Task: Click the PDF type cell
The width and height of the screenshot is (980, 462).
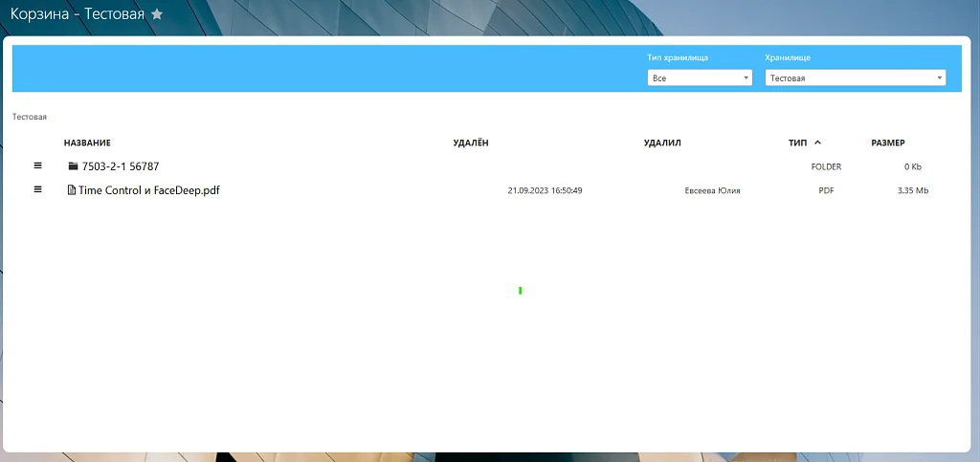Action: click(x=826, y=190)
